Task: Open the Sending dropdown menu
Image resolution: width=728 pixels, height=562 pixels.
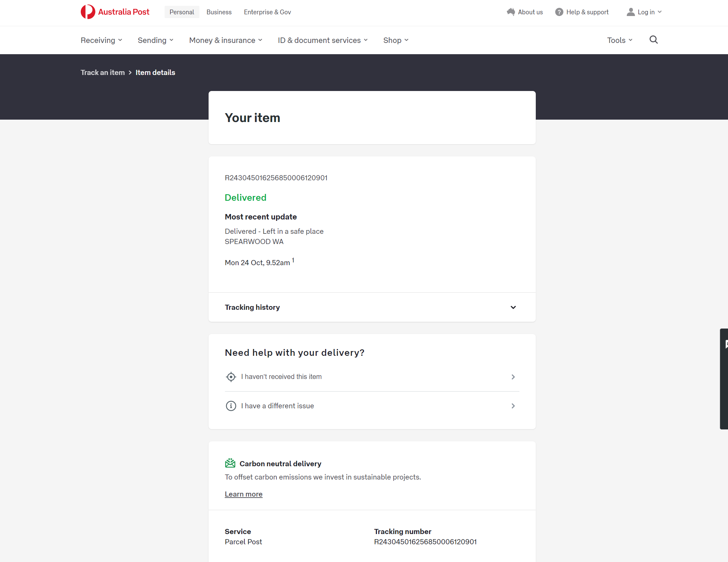Action: (x=155, y=40)
